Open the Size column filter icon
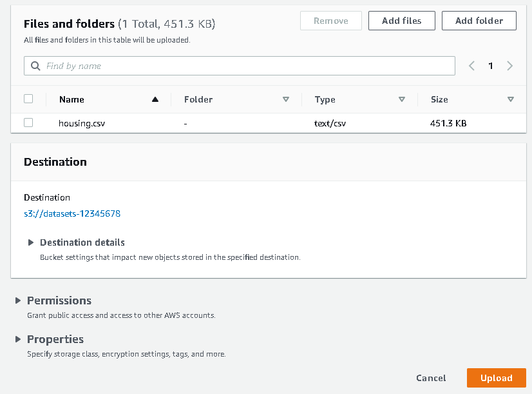 [x=510, y=99]
